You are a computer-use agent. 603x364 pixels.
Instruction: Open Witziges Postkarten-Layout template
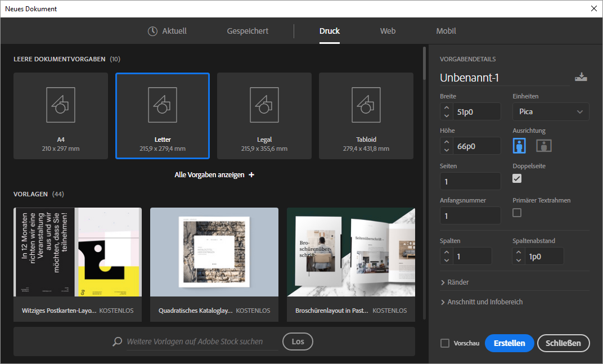pos(78,265)
